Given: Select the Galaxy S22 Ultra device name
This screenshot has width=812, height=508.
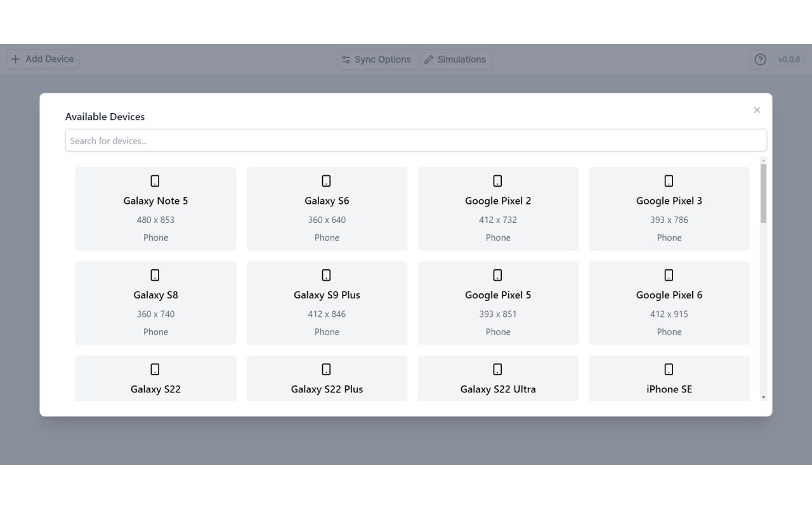Looking at the screenshot, I should [x=498, y=389].
